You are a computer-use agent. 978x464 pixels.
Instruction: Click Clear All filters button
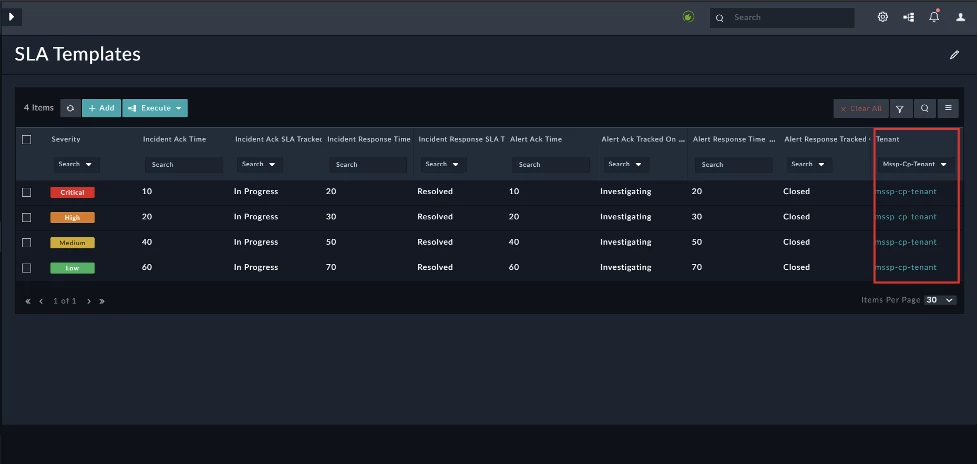pos(861,109)
